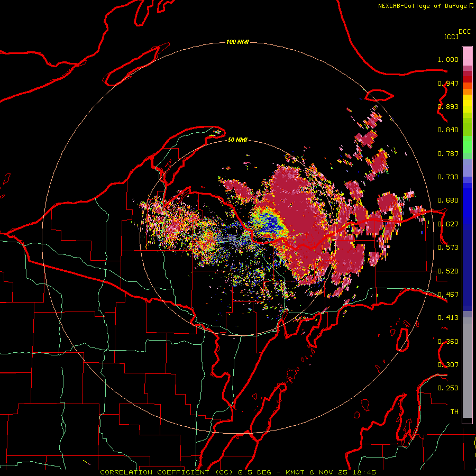Pick the bright blue segment of color bar
The height and width of the screenshot is (476, 476).
pyautogui.click(x=467, y=206)
